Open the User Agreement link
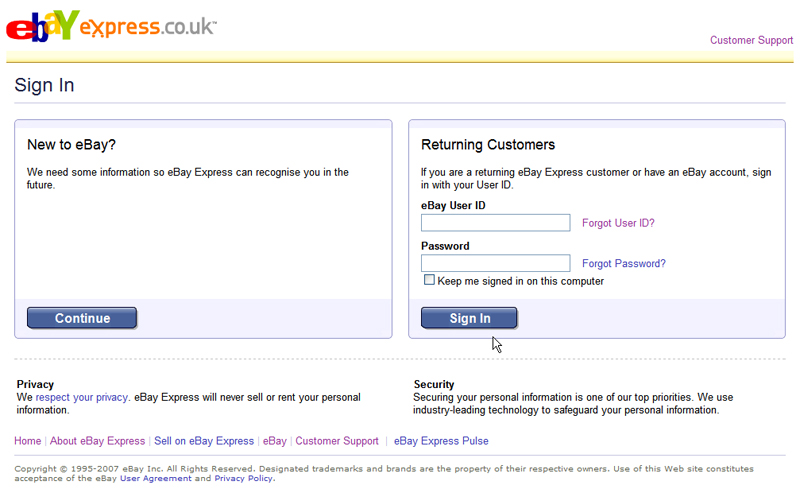The image size is (800, 489). pyautogui.click(x=155, y=479)
